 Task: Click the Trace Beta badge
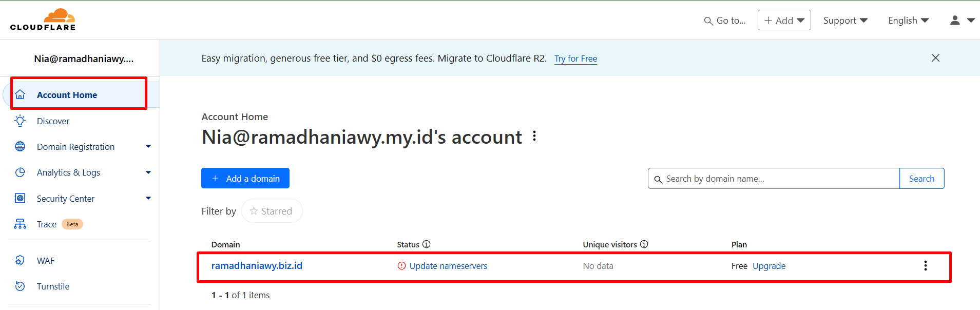coord(72,224)
